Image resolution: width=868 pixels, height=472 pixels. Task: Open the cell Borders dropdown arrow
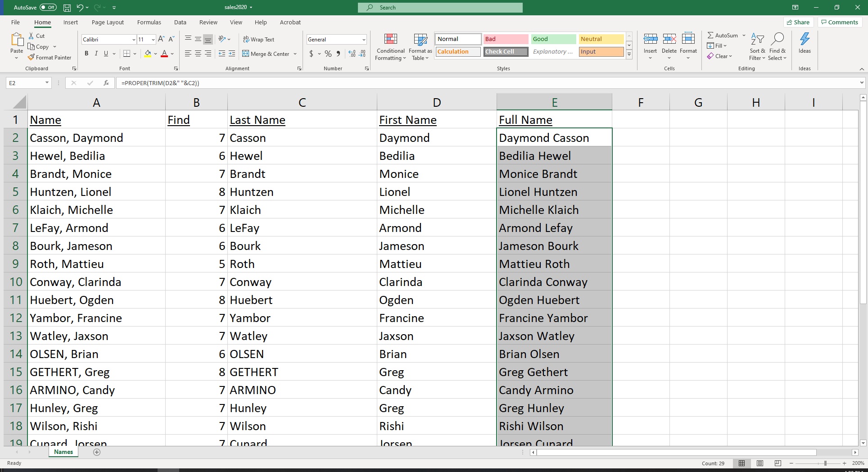[x=135, y=54]
